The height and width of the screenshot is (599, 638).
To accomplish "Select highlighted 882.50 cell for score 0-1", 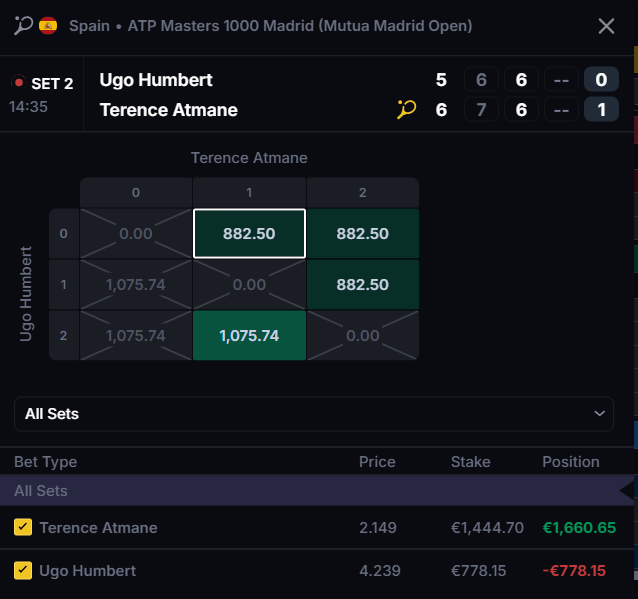I will click(249, 234).
